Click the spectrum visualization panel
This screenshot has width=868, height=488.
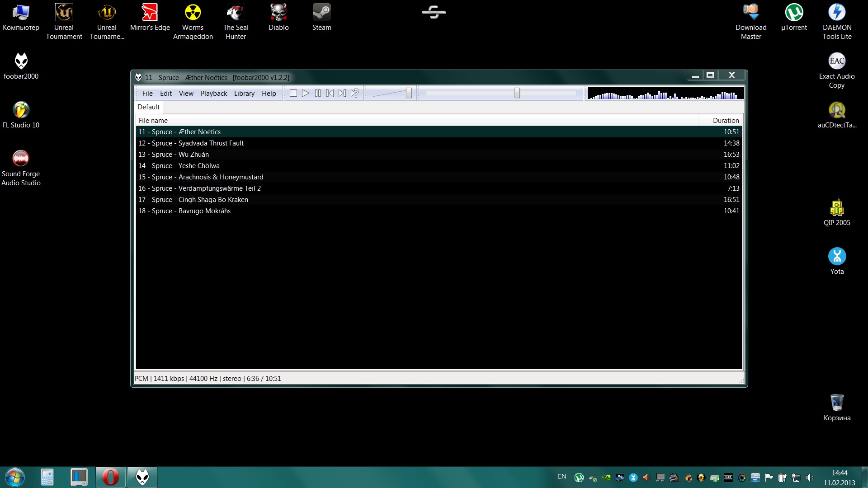[x=665, y=93]
